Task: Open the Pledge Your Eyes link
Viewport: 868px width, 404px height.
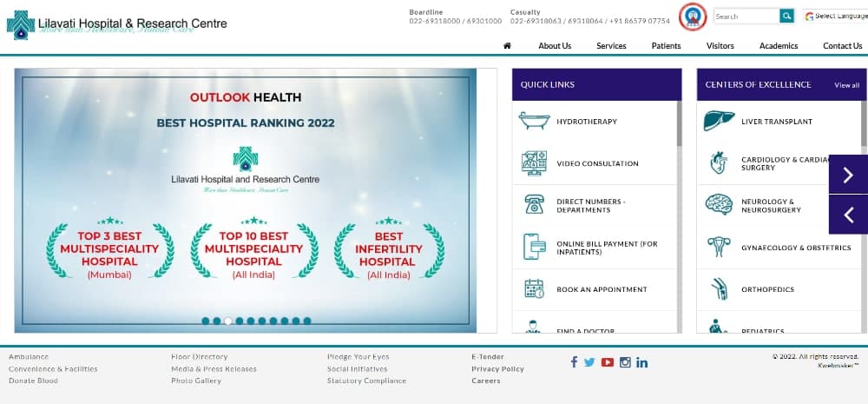Action: 358,357
